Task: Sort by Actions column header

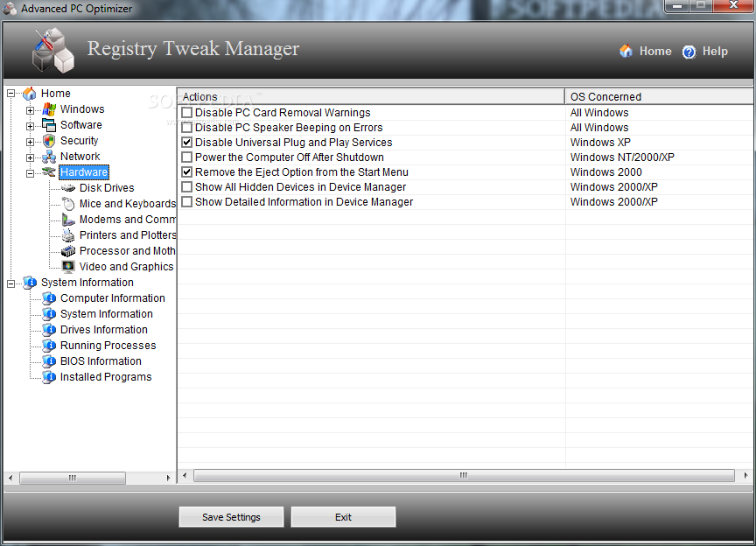Action: pos(371,96)
